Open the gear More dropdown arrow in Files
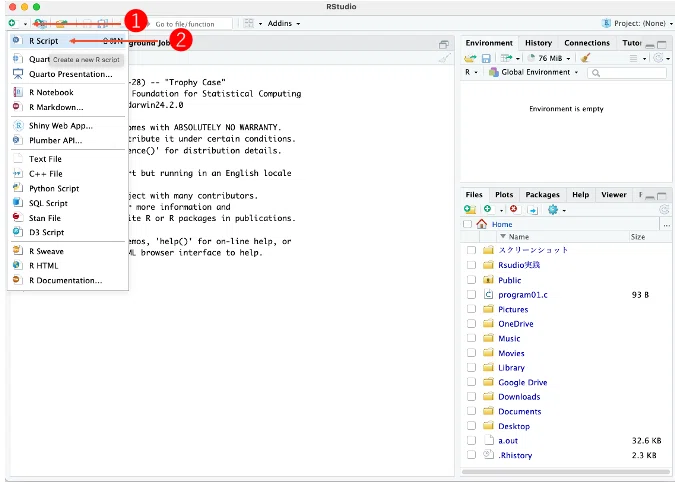Image resolution: width=675 pixels, height=482 pixels. click(564, 210)
